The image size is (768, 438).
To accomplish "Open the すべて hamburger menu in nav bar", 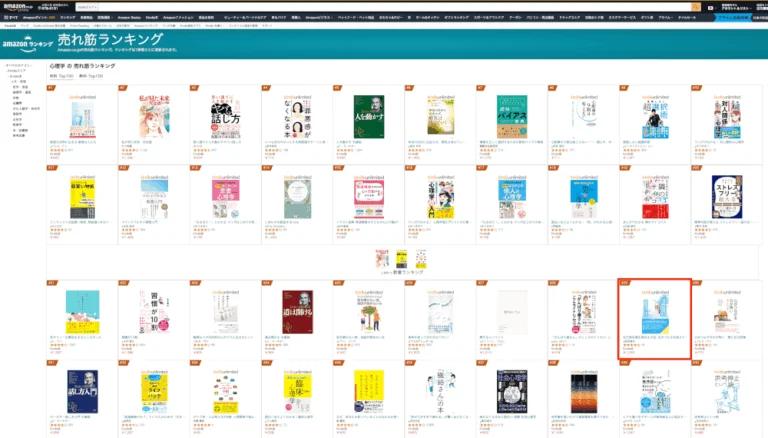I will point(9,18).
